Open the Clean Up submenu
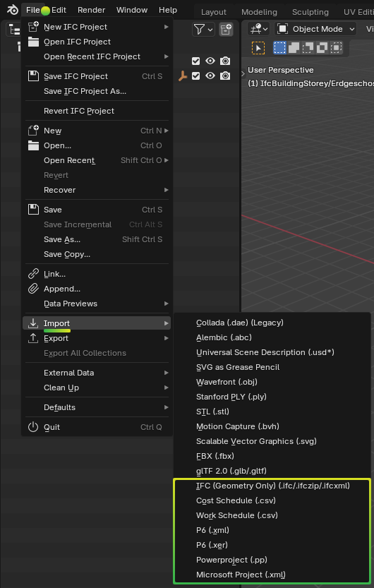Image resolution: width=374 pixels, height=588 pixels. (x=97, y=388)
